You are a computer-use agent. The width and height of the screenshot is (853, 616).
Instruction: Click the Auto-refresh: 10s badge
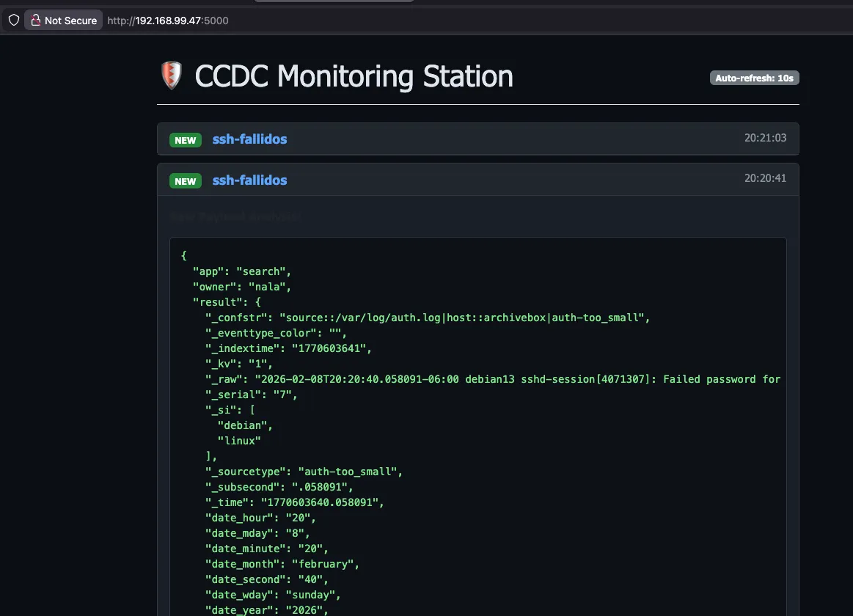(754, 78)
